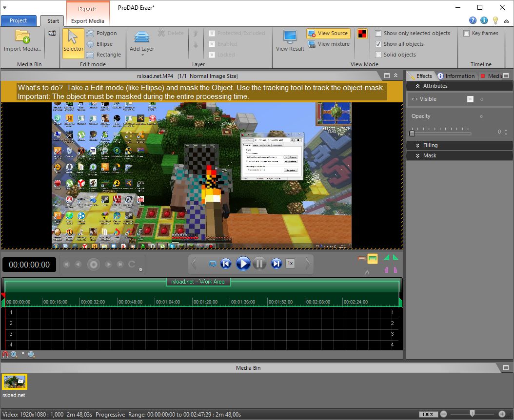Image resolution: width=514 pixels, height=420 pixels.
Task: Open the Add Layer dropdown arrow
Action: [x=142, y=55]
